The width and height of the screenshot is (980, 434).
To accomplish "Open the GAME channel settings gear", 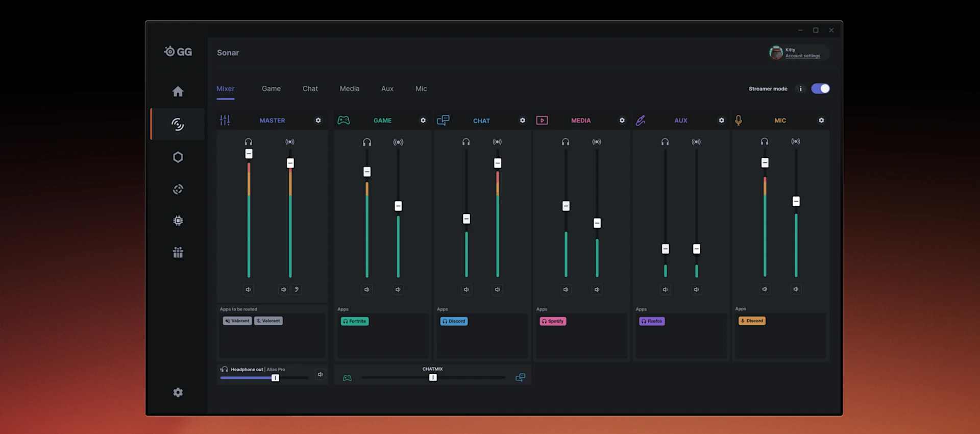I will [423, 120].
